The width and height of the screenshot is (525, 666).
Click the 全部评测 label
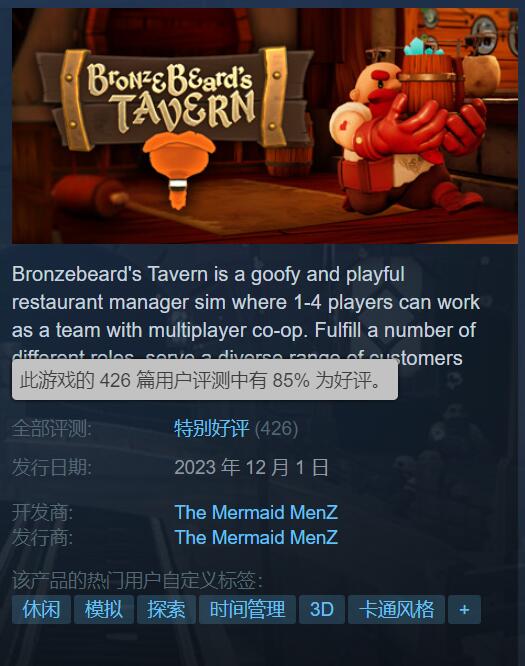point(51,428)
